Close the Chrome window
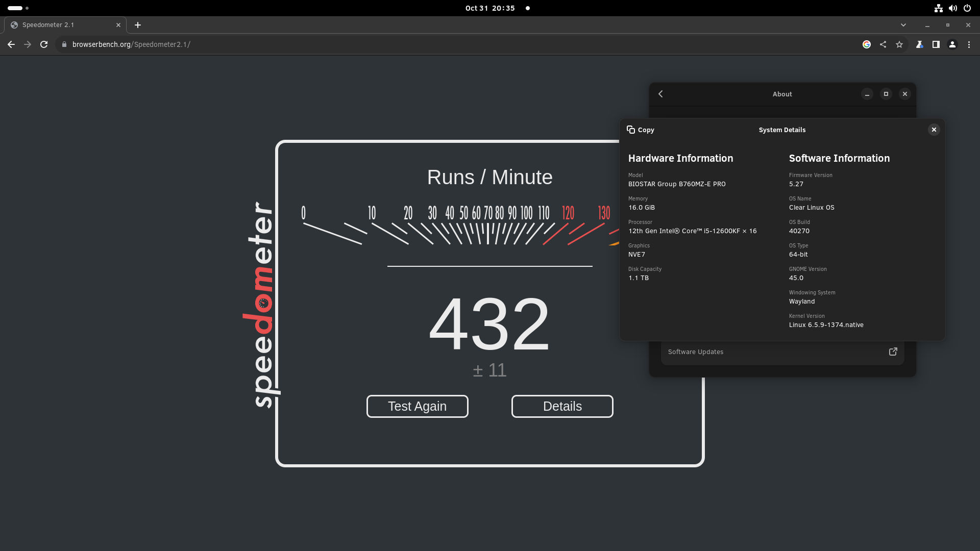 [x=968, y=25]
